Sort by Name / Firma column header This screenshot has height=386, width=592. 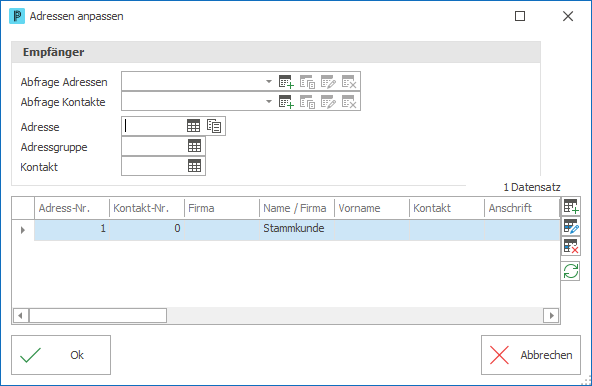296,208
